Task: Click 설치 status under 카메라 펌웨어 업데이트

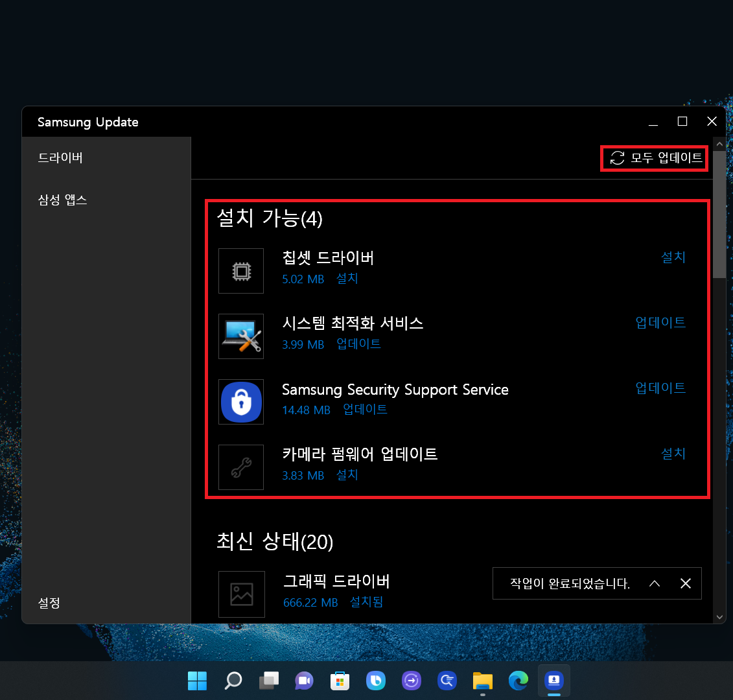Action: tap(347, 475)
